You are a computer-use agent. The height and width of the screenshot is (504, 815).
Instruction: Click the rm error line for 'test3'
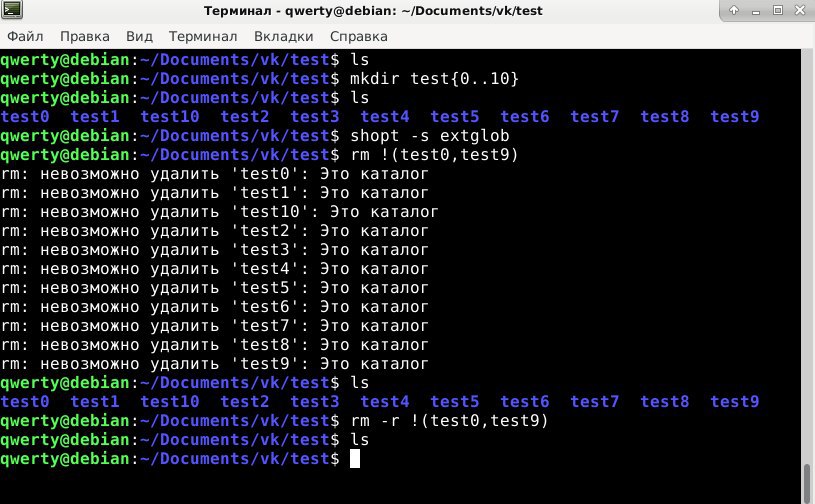coord(214,250)
